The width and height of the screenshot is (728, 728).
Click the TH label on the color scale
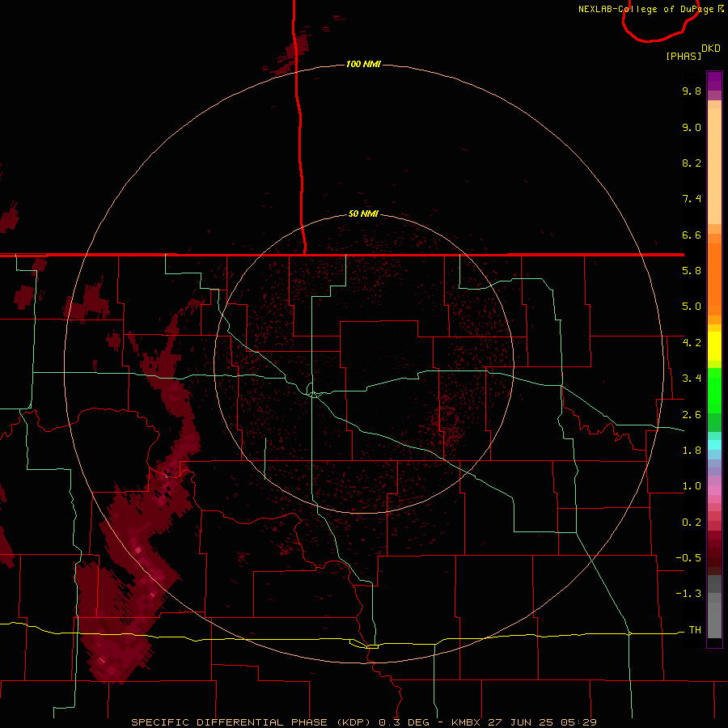coord(695,630)
